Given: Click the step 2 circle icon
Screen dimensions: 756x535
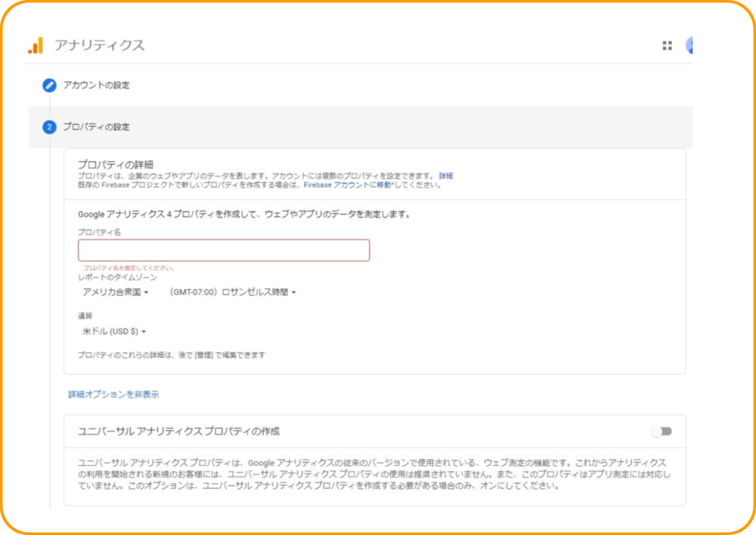Looking at the screenshot, I should pos(49,127).
